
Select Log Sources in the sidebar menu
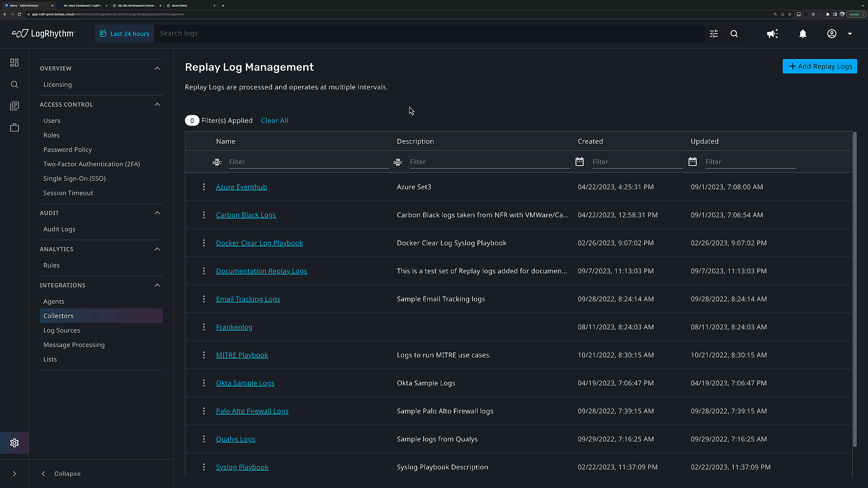click(61, 330)
